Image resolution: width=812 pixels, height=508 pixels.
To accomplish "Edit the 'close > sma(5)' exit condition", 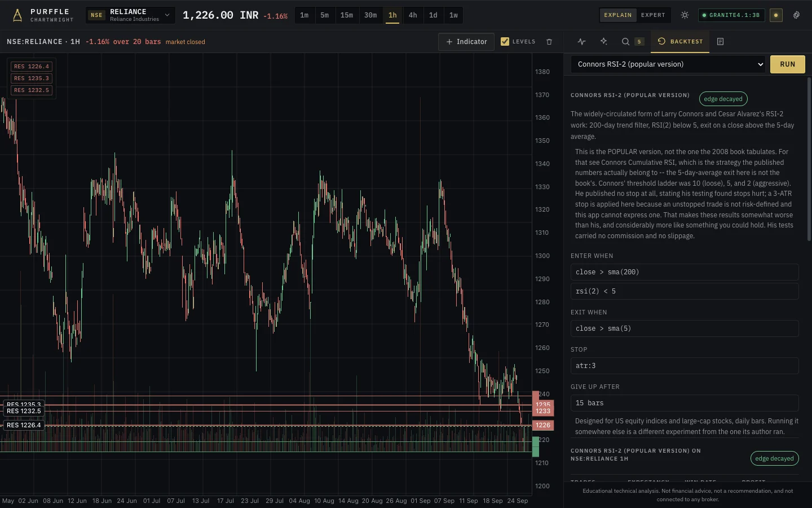I will [x=685, y=329].
